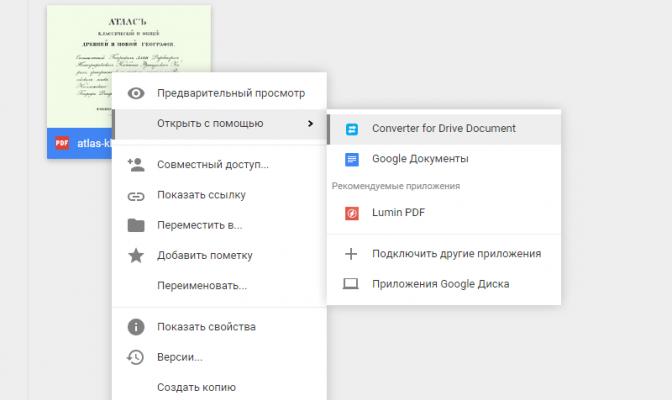Viewport: 672px width, 400px height.
Task: Click the laptop icon for Drive apps
Action: 351,284
